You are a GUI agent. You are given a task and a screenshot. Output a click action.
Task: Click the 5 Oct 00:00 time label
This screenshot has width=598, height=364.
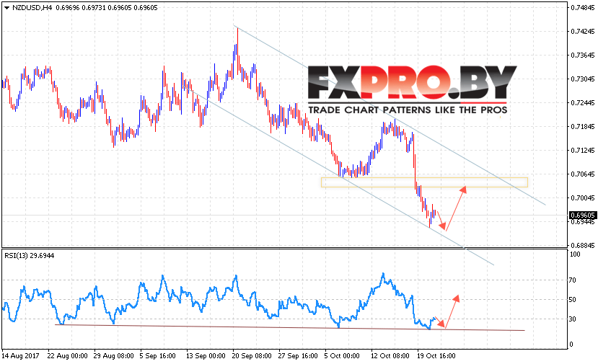click(x=342, y=356)
